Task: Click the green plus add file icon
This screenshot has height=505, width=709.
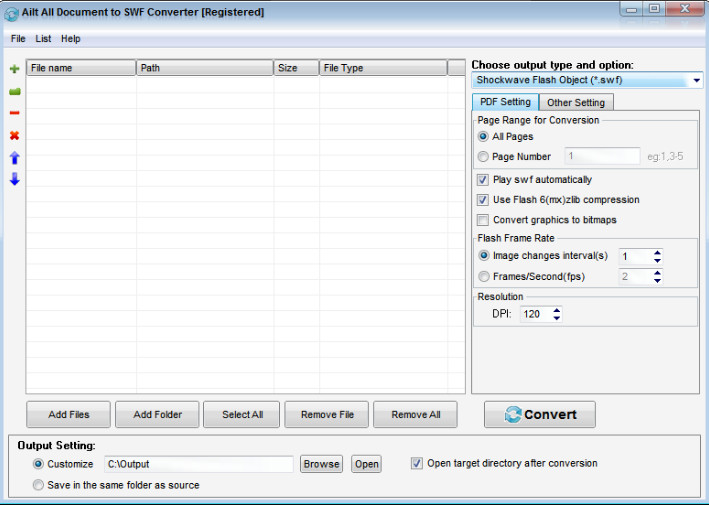Action: click(x=14, y=69)
